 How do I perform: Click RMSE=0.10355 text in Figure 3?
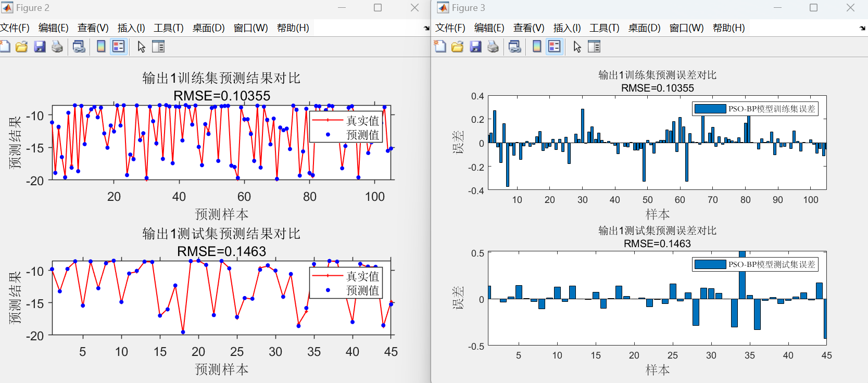[658, 88]
